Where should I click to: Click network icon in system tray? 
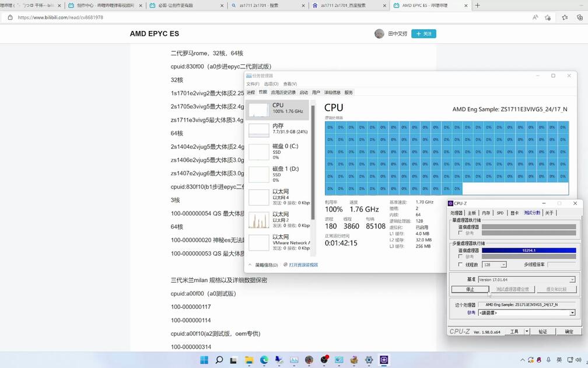pyautogui.click(x=570, y=360)
